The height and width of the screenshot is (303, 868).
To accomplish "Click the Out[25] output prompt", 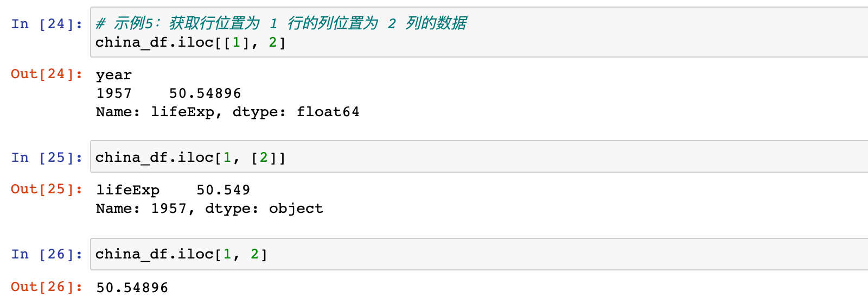I will [47, 189].
